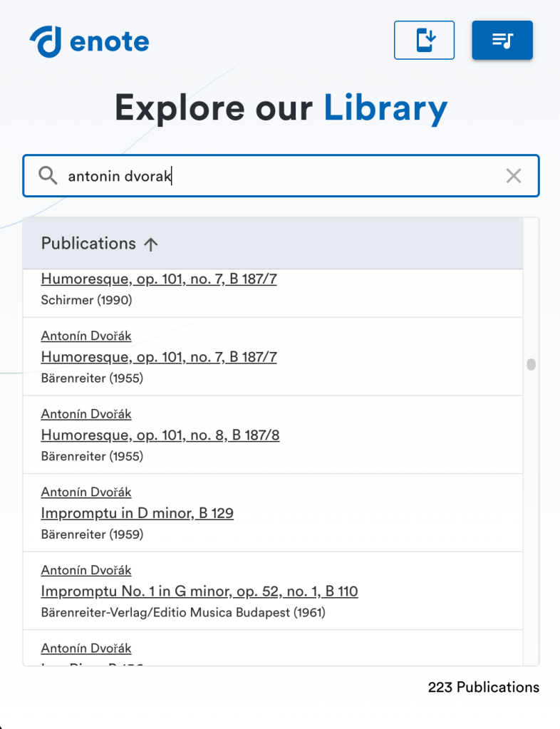Click Bärenreiter (1959) publisher text

pyautogui.click(x=92, y=534)
